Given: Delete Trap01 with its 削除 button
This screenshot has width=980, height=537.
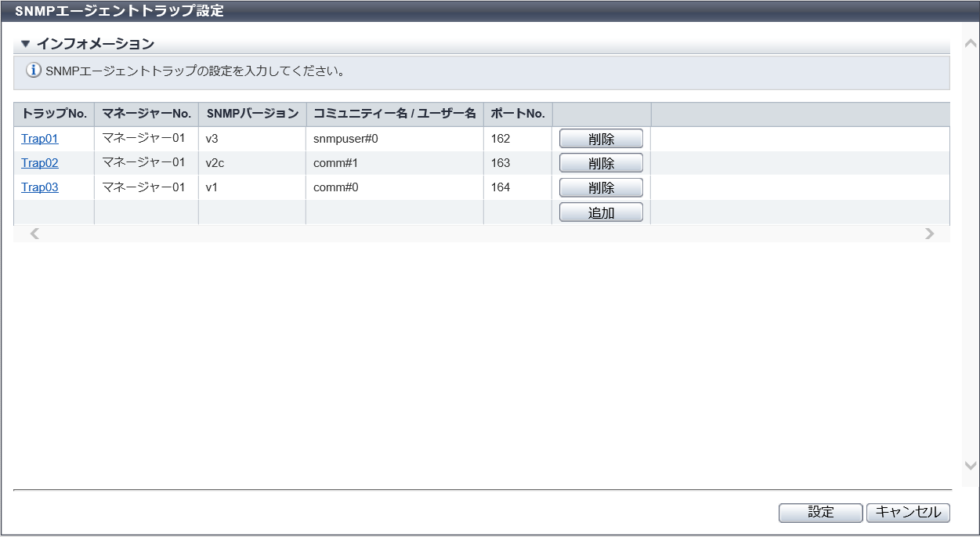Looking at the screenshot, I should coord(601,140).
